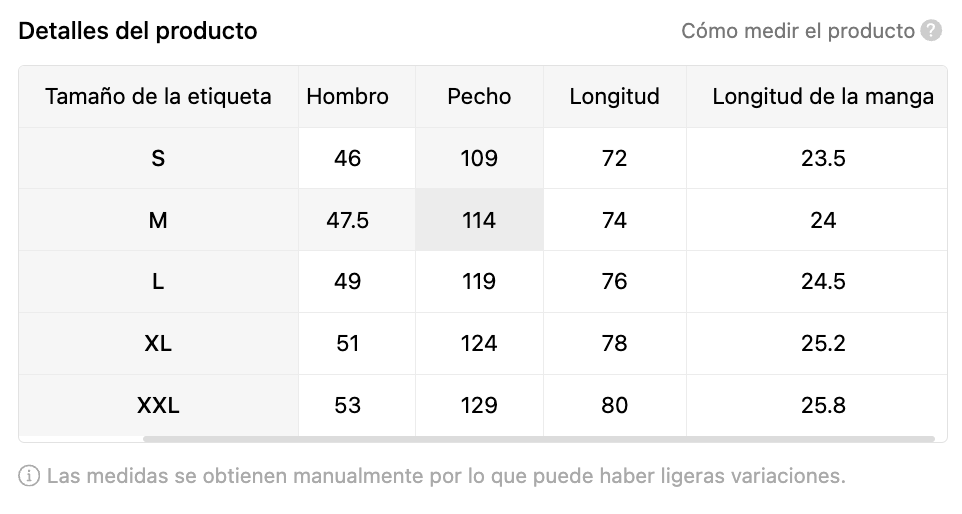
Task: Click the "Tamaño de la etiqueta" column header
Action: [158, 97]
